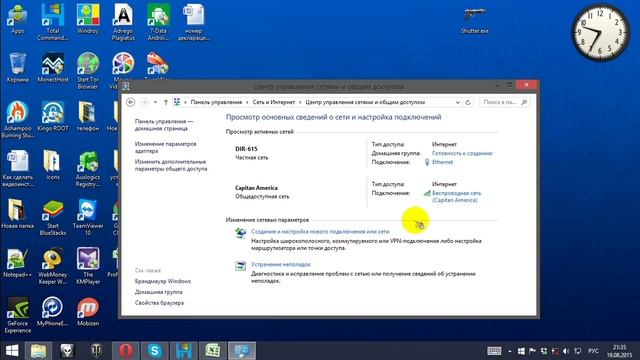Click Центр управления сетями breadcrumb
This screenshot has height=360, width=640.
tap(365, 102)
